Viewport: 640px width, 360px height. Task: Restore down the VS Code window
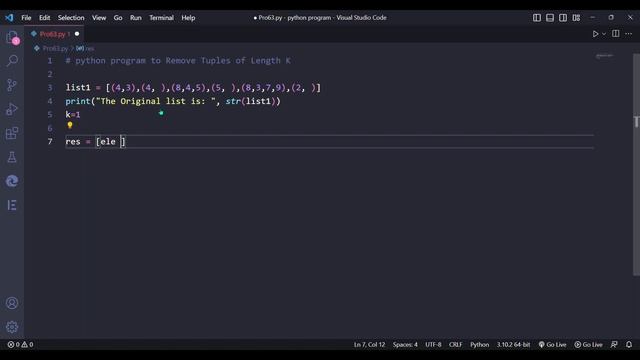pos(611,18)
